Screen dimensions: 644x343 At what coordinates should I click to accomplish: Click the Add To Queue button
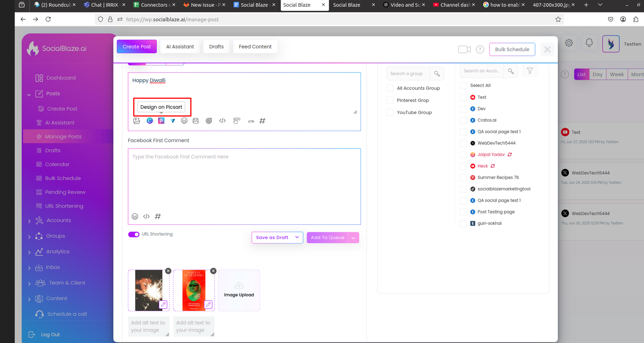tap(328, 238)
